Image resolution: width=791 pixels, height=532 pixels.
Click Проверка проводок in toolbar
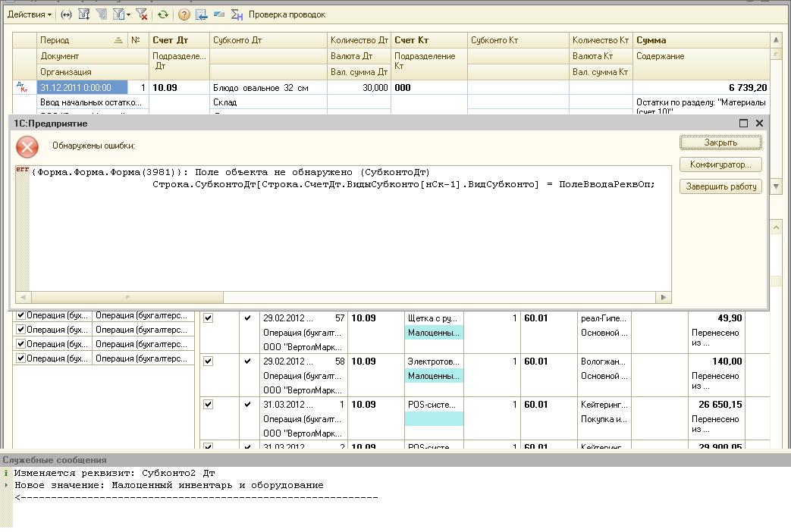pos(287,14)
